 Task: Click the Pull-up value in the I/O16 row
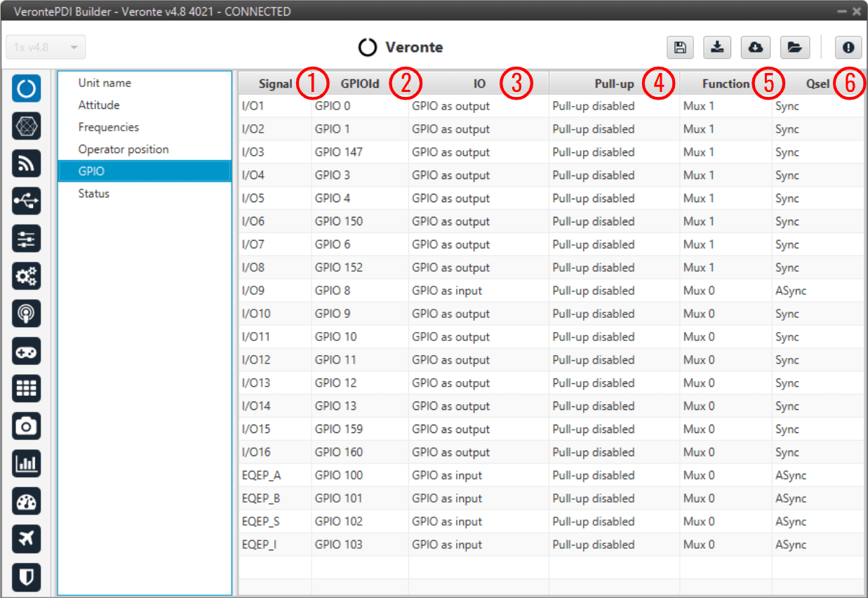(x=614, y=453)
